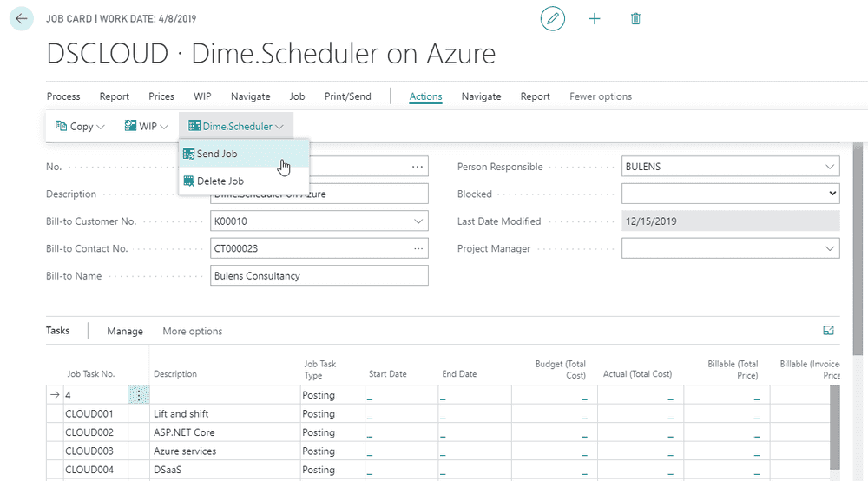Click the pencil edit icon
The height and width of the screenshot is (481, 868).
552,19
